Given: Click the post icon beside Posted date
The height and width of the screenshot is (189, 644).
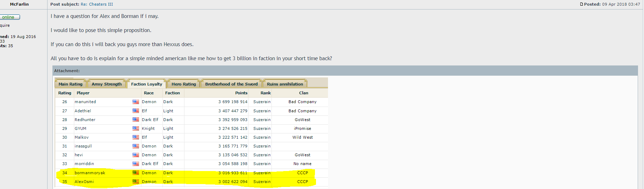Looking at the screenshot, I should point(581,4).
